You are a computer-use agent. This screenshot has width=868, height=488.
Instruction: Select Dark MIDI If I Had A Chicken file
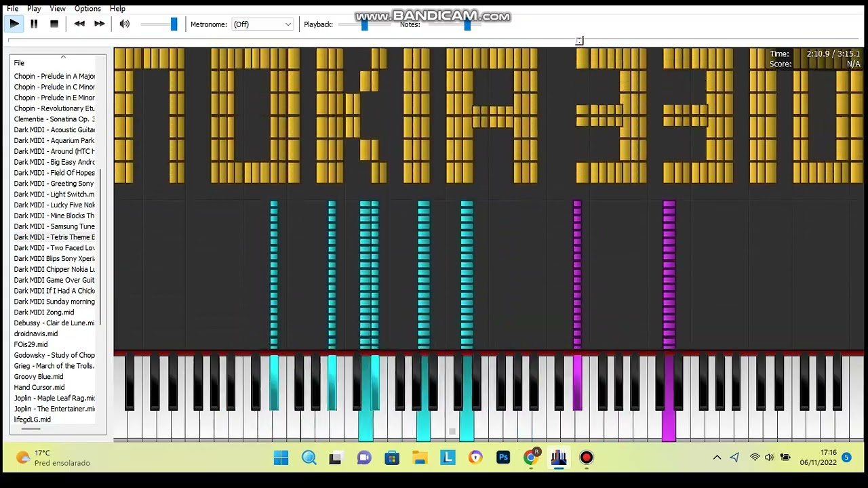tap(54, 291)
